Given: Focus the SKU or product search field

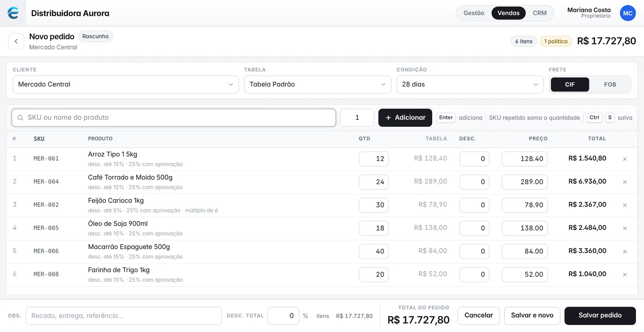Looking at the screenshot, I should pos(174,118).
